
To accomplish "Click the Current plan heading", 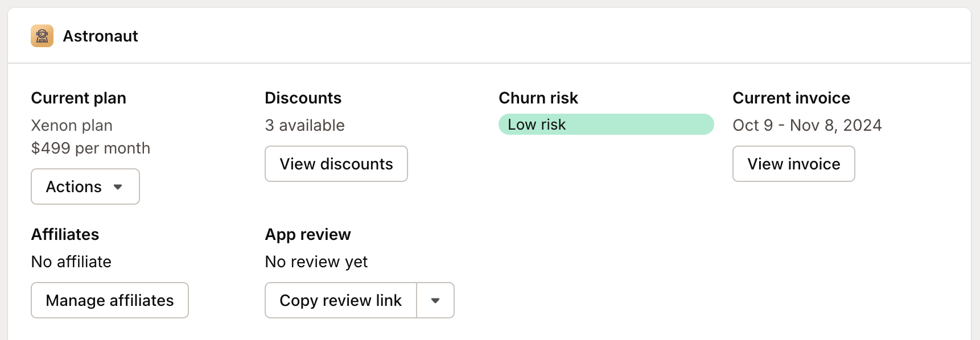I will (x=79, y=98).
